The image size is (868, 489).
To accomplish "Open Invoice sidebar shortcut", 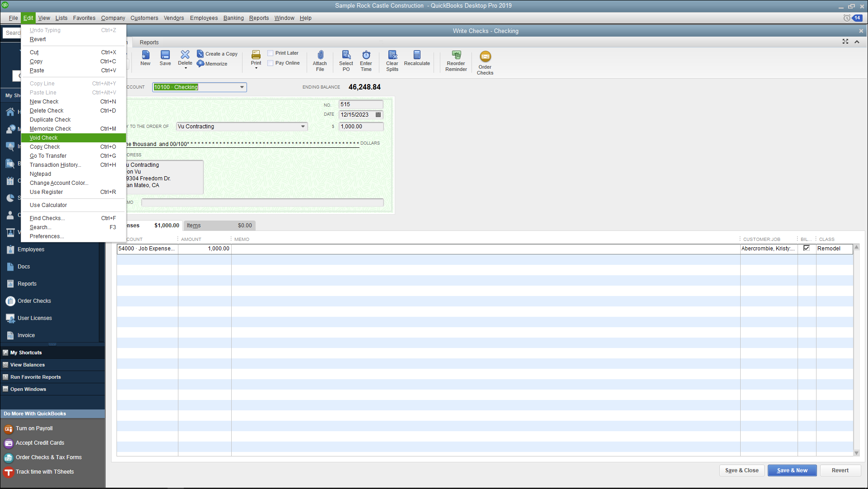I will pos(26,335).
